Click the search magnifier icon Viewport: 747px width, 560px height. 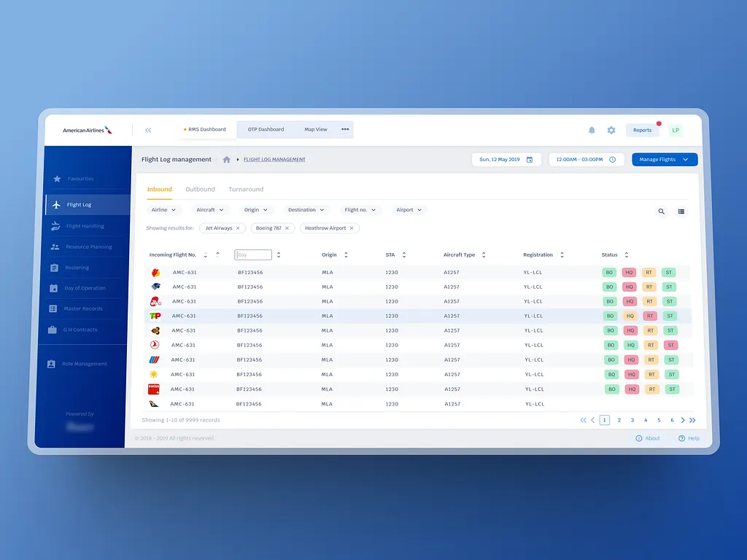click(662, 211)
